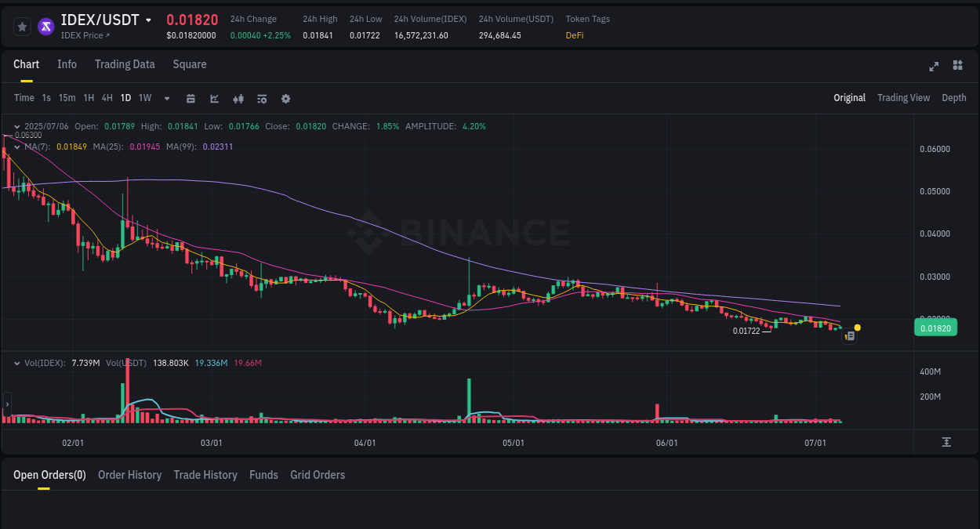This screenshot has height=529, width=980.
Task: Open the chart display options icon
Action: [261, 98]
